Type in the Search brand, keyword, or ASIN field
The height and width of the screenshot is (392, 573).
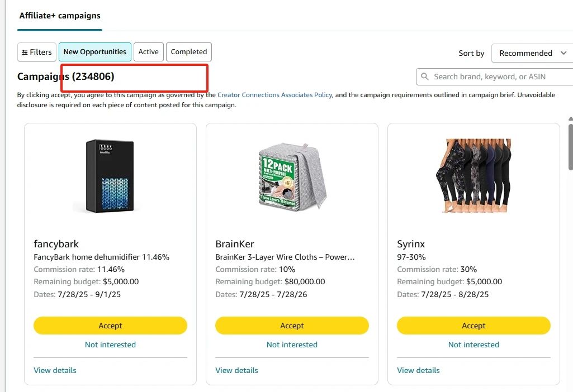click(498, 77)
